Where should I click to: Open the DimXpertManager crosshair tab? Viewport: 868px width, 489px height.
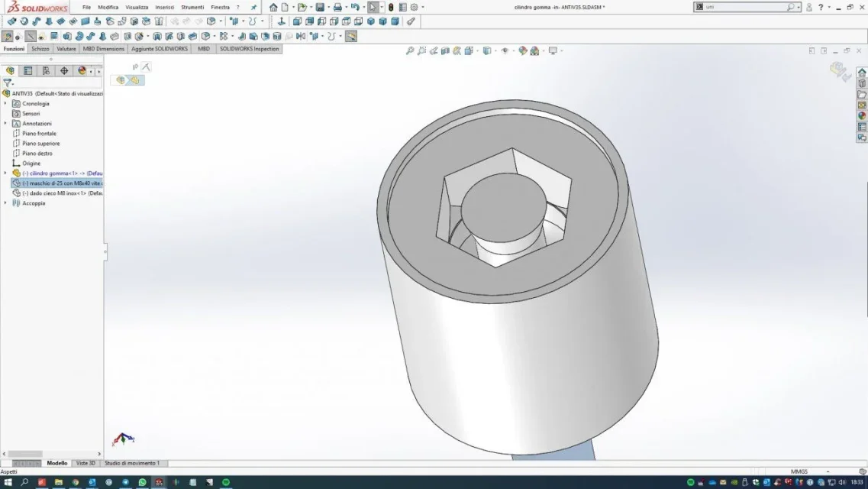click(64, 71)
